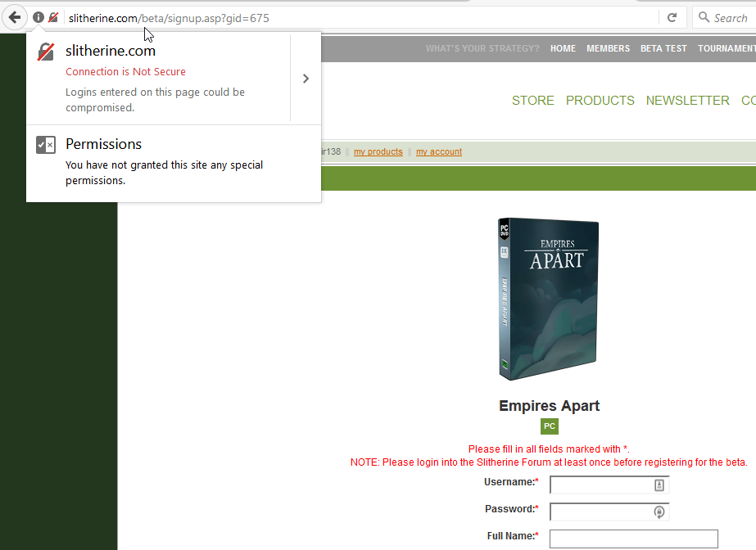Open the STORE navigation link
The height and width of the screenshot is (550, 756).
coord(532,101)
